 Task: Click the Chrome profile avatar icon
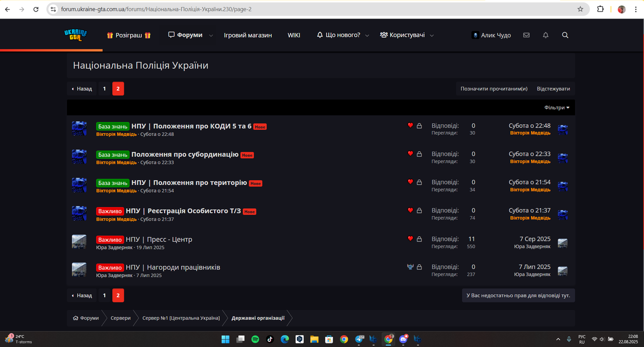tap(622, 9)
